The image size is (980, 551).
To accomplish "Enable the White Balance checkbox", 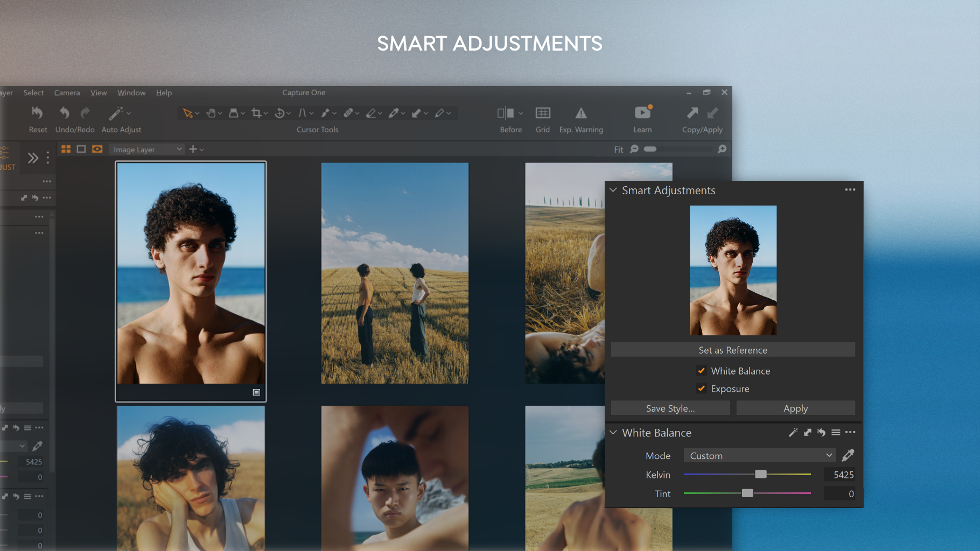I will (x=701, y=371).
